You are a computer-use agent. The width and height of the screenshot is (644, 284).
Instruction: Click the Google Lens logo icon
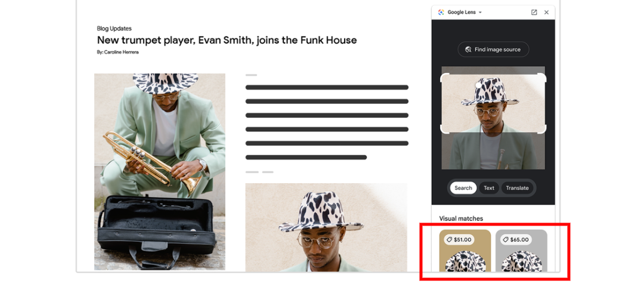[x=441, y=13]
